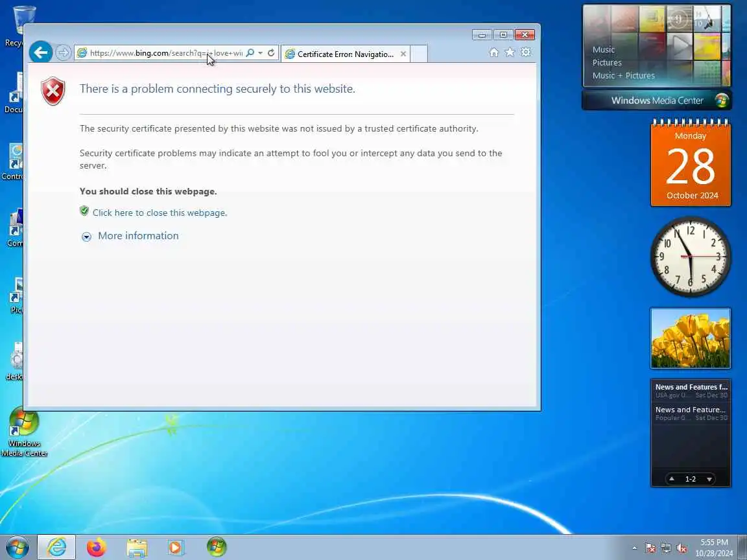Click Internet Explorer taskbar icon
This screenshot has height=560, width=747.
point(56,547)
